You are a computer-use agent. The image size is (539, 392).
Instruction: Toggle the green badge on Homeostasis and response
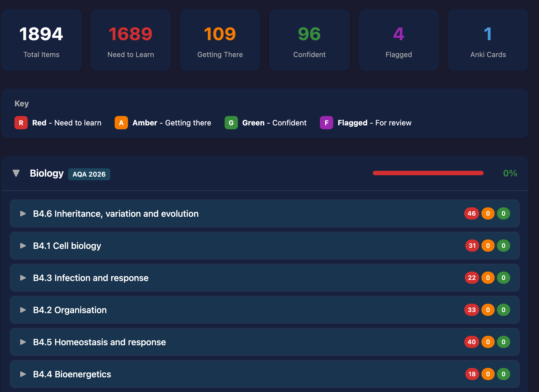[504, 342]
